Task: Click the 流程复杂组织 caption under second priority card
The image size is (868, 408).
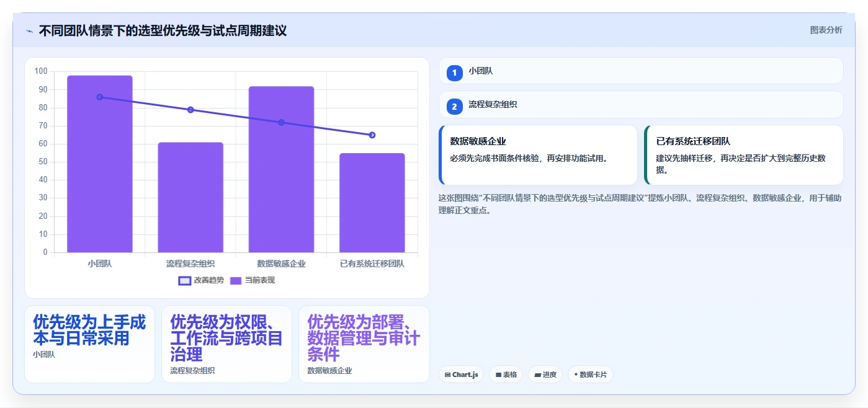Action: coord(192,371)
